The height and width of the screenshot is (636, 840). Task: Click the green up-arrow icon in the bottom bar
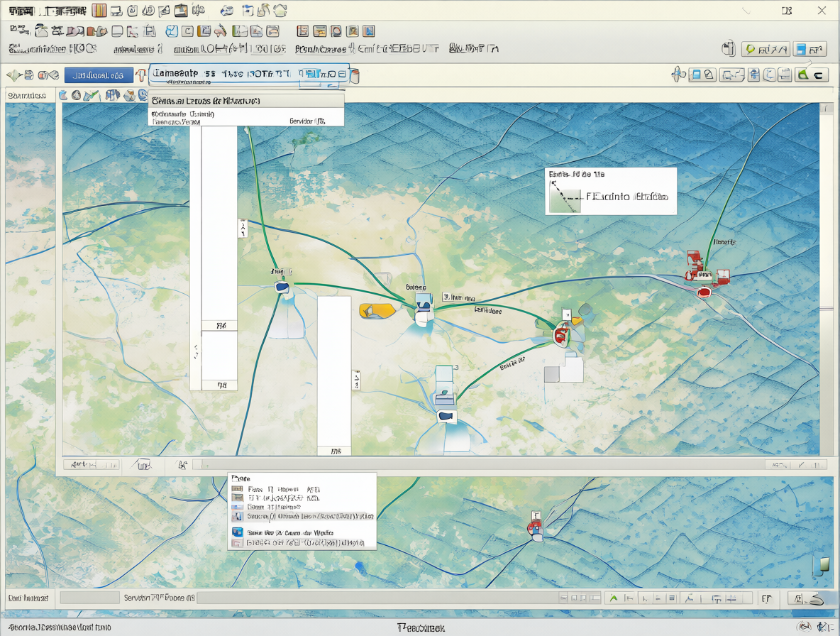(x=614, y=598)
